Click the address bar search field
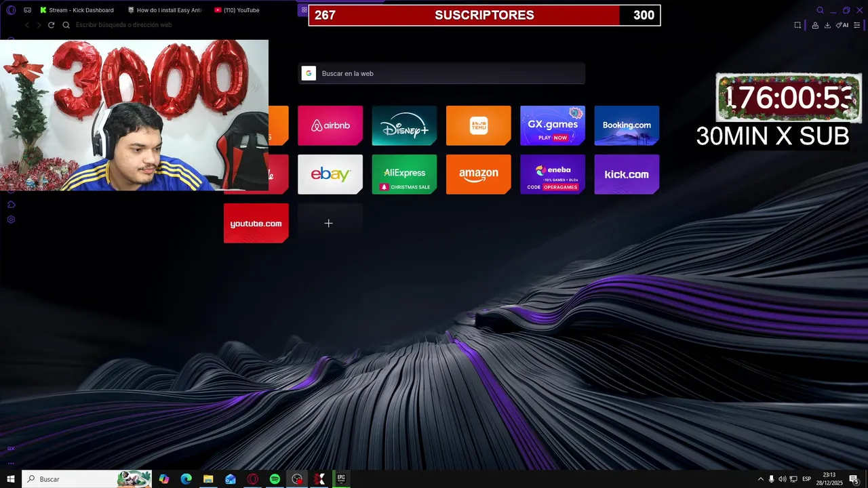This screenshot has width=868, height=488. (x=123, y=25)
